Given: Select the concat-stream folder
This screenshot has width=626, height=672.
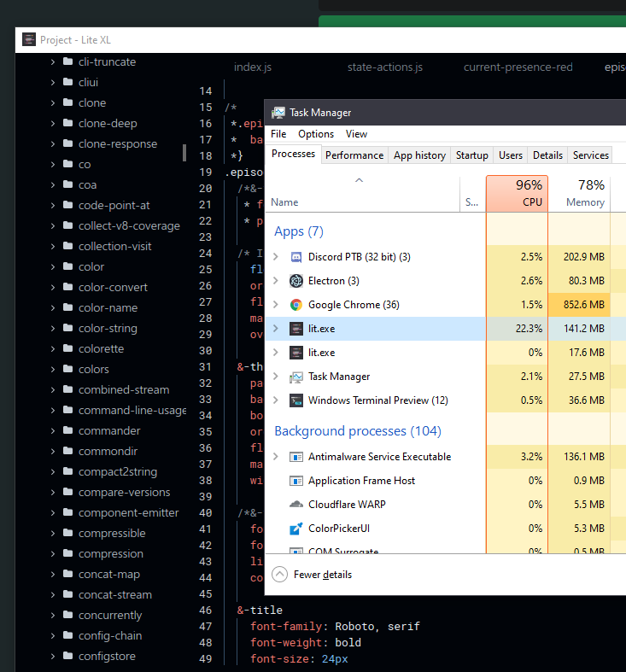Looking at the screenshot, I should (115, 595).
